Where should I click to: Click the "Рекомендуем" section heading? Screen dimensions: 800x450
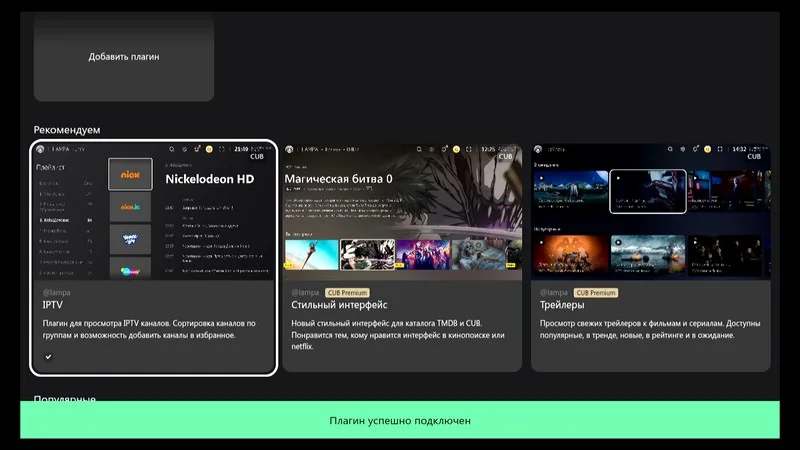67,130
